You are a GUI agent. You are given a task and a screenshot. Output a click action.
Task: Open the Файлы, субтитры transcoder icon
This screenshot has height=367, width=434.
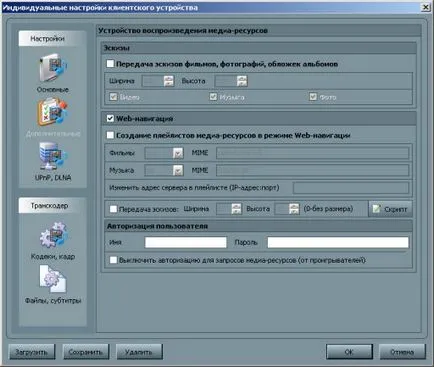[53, 279]
